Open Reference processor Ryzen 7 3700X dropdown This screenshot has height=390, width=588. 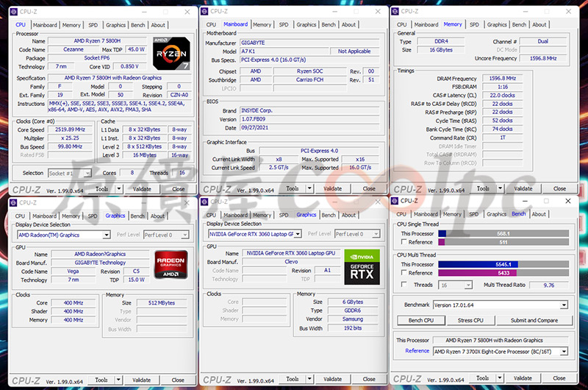564,352
